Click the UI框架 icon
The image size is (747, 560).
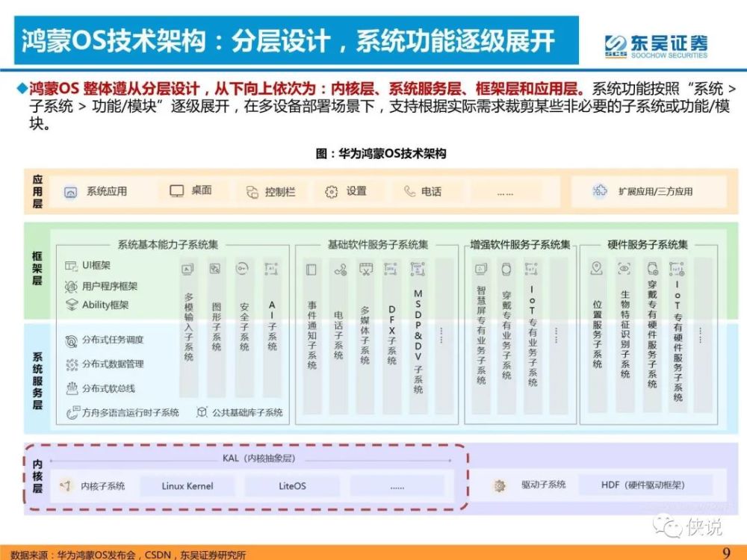[71, 266]
